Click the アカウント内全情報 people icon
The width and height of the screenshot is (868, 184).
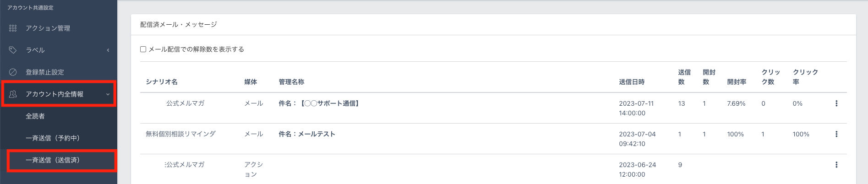point(13,94)
